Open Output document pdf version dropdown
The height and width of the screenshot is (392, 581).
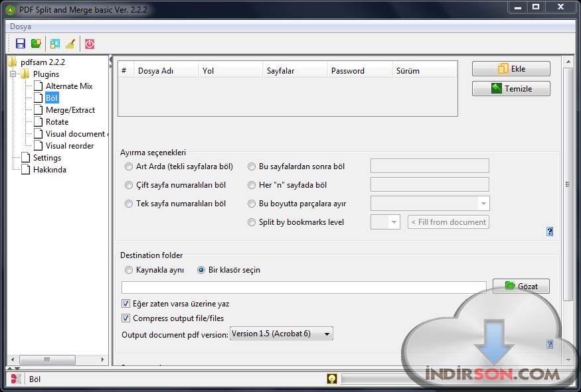coord(282,334)
